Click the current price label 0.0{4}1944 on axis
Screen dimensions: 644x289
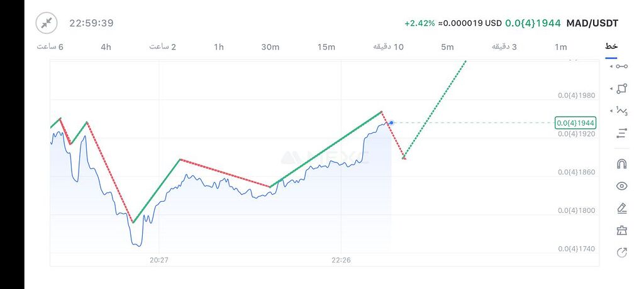pyautogui.click(x=575, y=123)
